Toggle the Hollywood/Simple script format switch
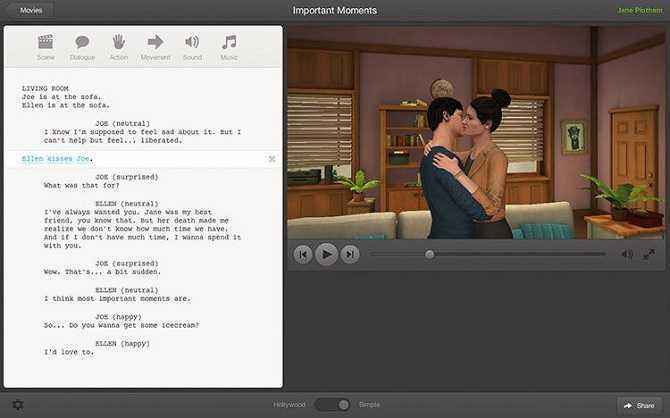670x418 pixels. (332, 405)
